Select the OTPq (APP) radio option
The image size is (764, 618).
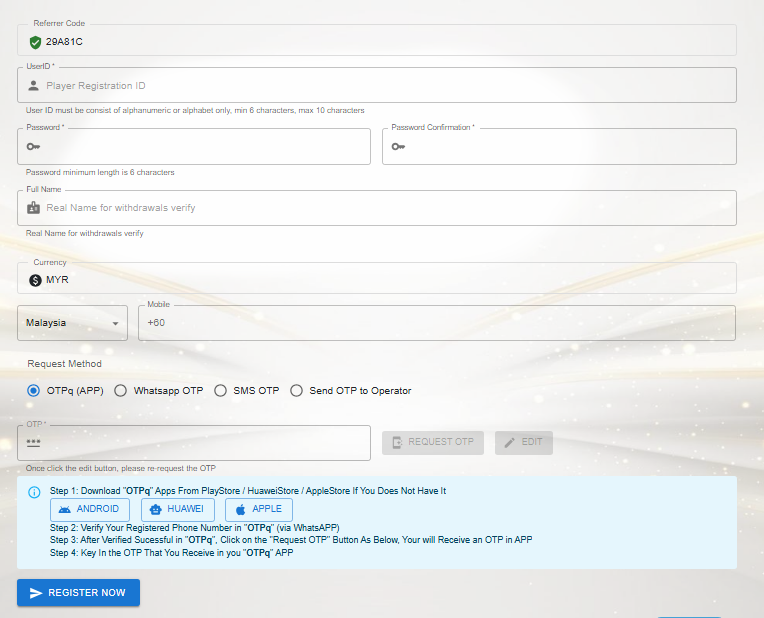tap(34, 391)
